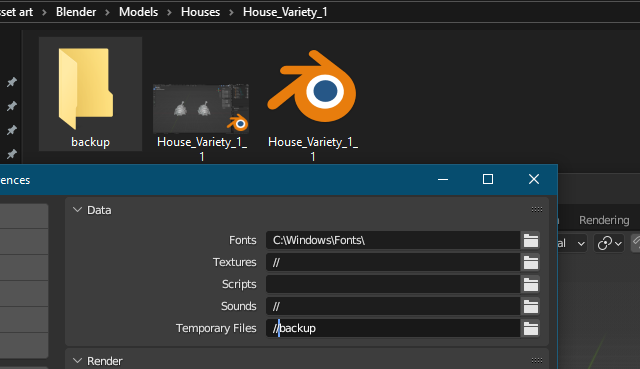Click the Render panel header label
This screenshot has height=369, width=640.
click(x=105, y=361)
